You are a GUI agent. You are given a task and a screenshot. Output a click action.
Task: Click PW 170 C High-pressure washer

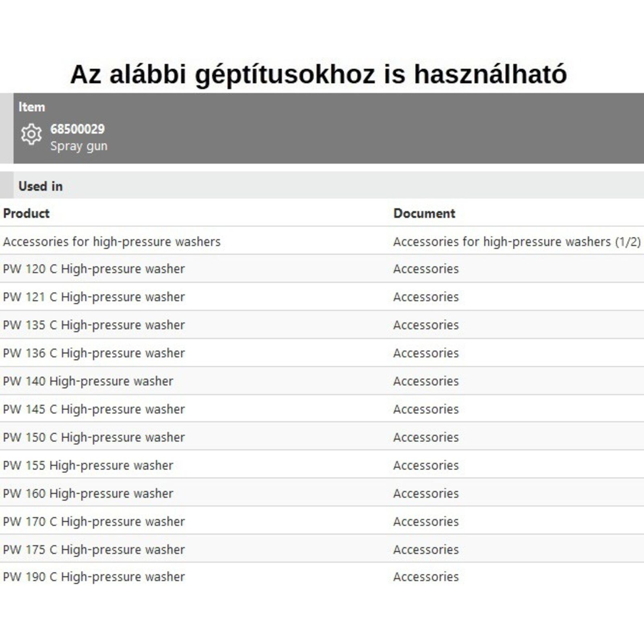pyautogui.click(x=94, y=522)
